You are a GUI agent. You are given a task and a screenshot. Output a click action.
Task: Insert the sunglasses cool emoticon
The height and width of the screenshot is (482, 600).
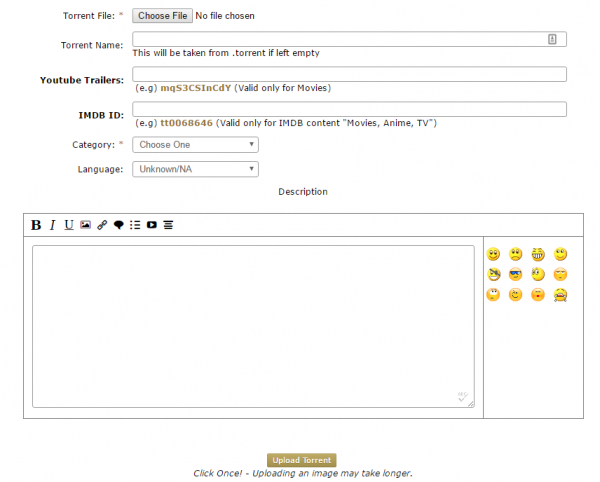[x=516, y=274]
